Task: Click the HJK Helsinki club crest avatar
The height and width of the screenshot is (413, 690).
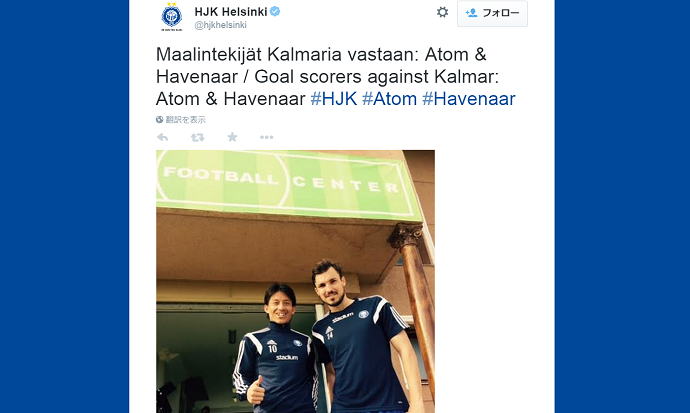Action: (x=172, y=17)
